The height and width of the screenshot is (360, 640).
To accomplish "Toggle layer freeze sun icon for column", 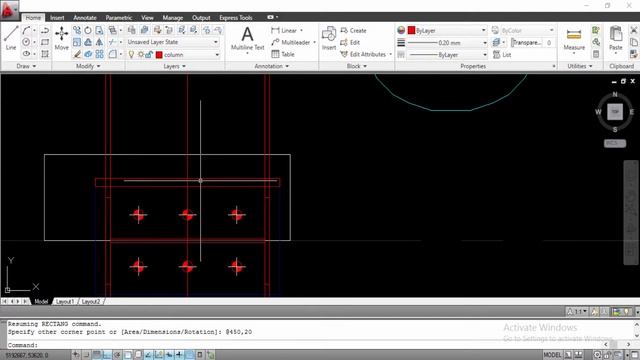I will [141, 55].
